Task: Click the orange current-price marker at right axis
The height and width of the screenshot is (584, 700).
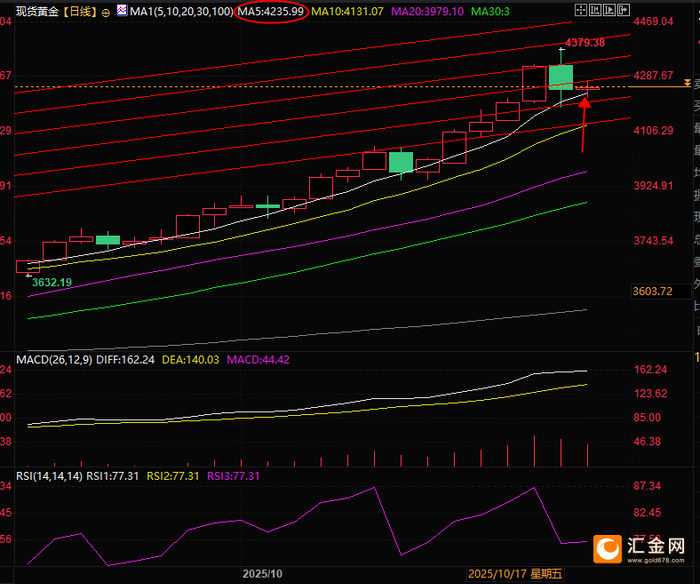Action: point(687,83)
